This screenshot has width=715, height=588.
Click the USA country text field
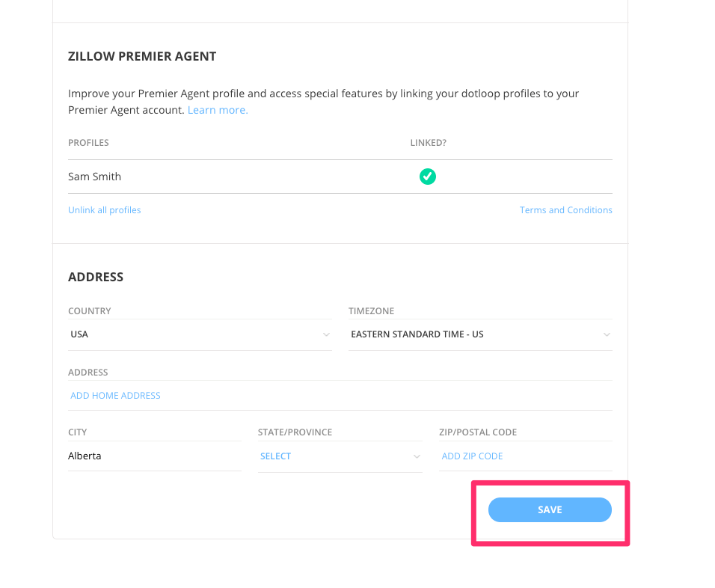click(150, 334)
